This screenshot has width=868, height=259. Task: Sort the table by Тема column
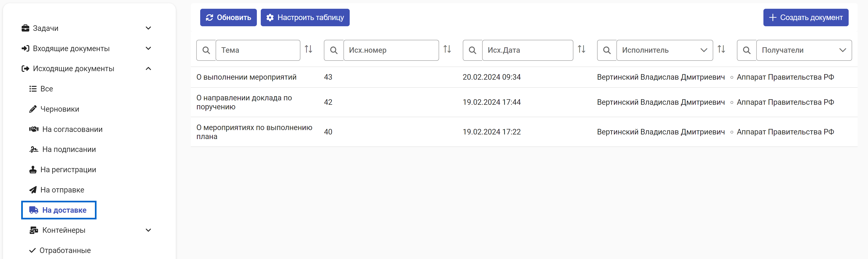308,49
